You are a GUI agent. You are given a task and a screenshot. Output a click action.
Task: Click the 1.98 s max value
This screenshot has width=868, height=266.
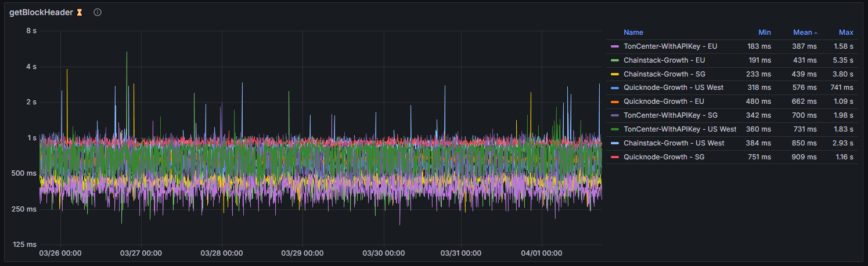point(844,115)
